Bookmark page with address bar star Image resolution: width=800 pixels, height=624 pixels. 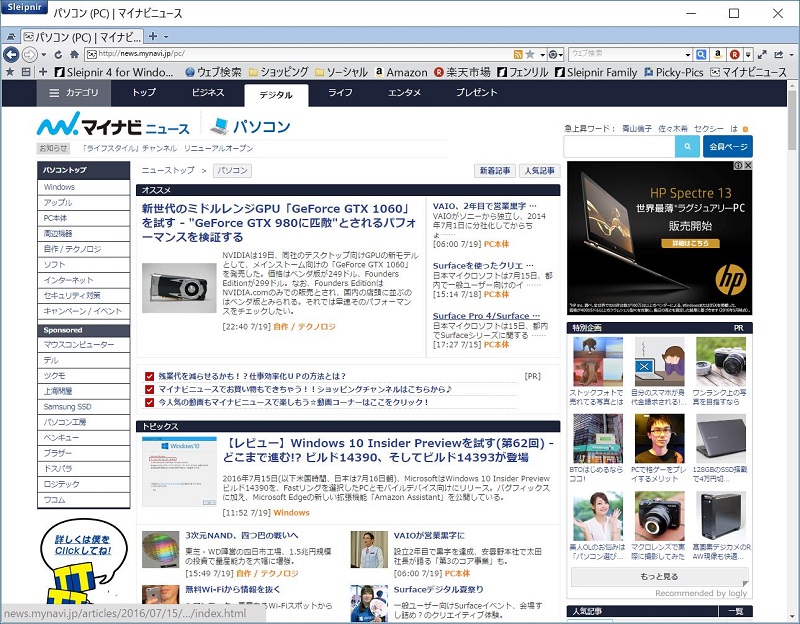(x=530, y=54)
